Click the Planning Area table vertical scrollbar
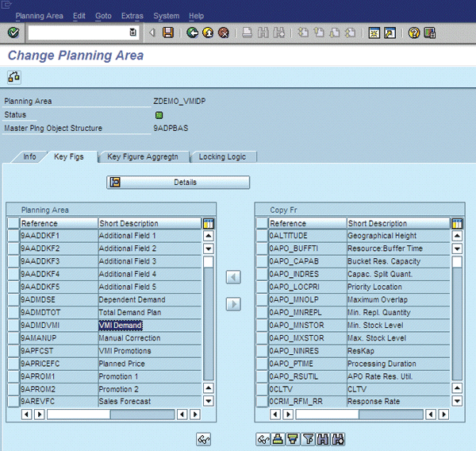Viewport: 476px width, 451px height. tap(209, 318)
